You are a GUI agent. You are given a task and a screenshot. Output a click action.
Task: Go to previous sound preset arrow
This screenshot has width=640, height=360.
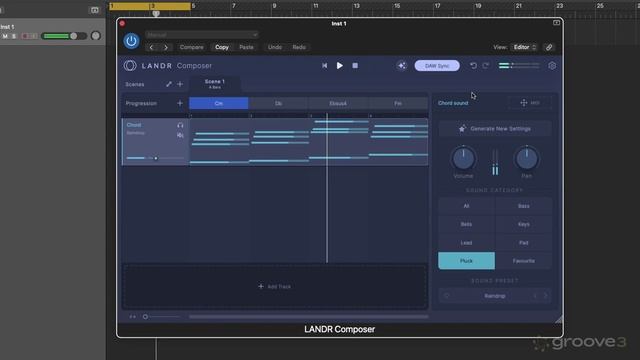pyautogui.click(x=536, y=296)
